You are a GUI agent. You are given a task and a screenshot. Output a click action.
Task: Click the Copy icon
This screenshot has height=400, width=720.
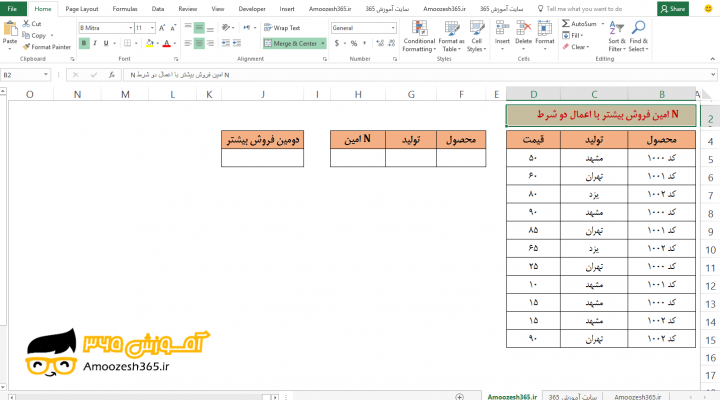[26, 35]
